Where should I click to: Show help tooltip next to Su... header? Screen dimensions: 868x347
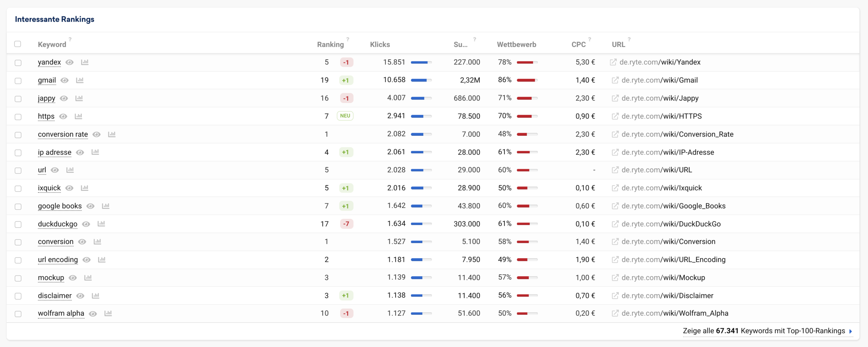[x=474, y=39]
